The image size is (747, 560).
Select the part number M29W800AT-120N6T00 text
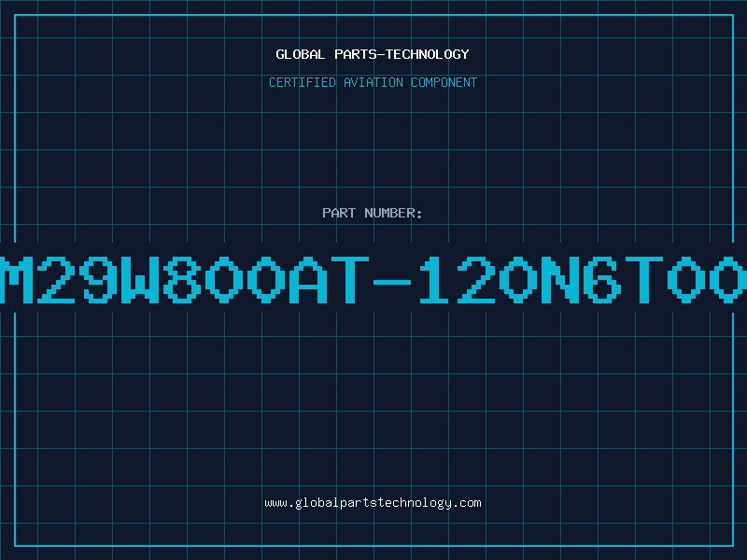click(373, 280)
